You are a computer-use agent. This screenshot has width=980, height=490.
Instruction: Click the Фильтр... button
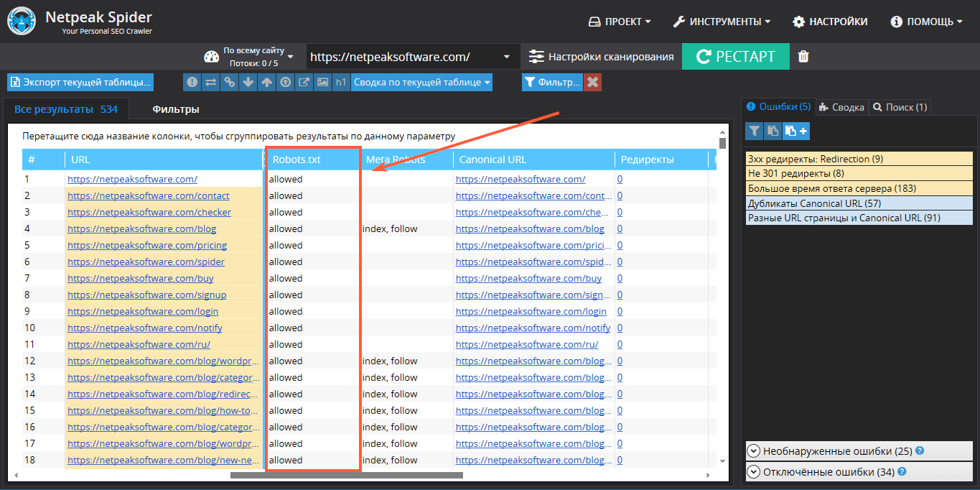(x=552, y=83)
